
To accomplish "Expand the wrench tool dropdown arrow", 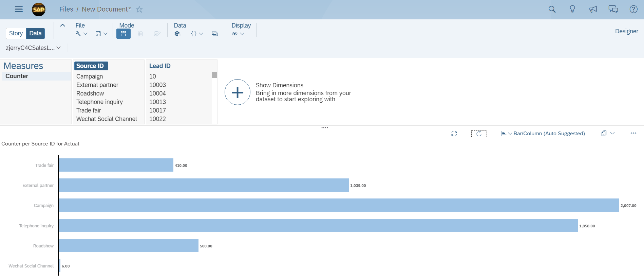I will pyautogui.click(x=85, y=34).
